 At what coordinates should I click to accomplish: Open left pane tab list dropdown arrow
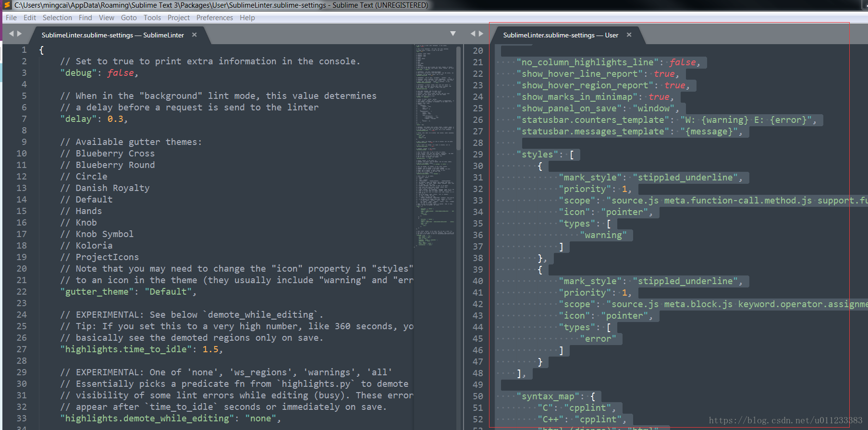[x=452, y=34]
